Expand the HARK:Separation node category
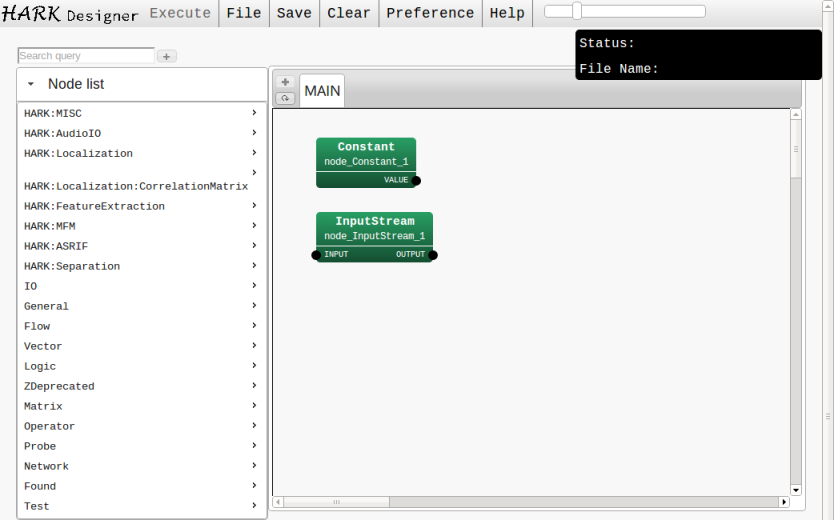Screen dimensions: 834x520 140,266
